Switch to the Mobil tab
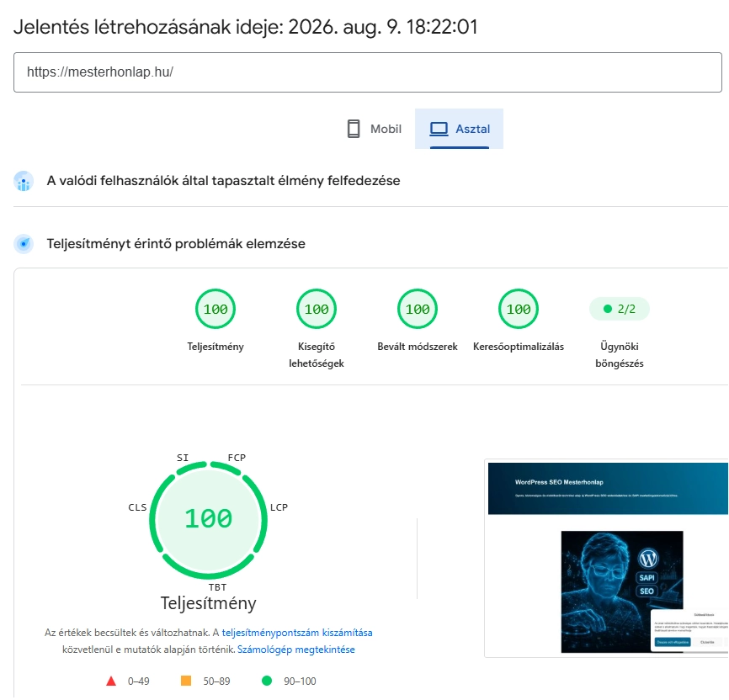729x700 pixels. (x=375, y=129)
